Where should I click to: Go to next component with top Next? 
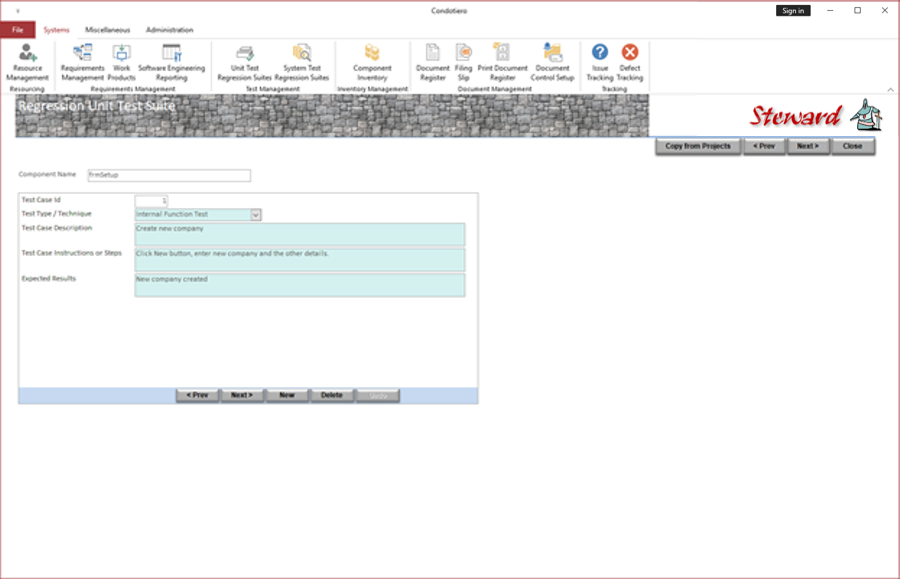point(808,146)
